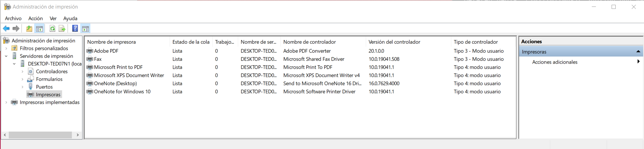
Task: Click the Impresoras node printer icon
Action: 31,95
